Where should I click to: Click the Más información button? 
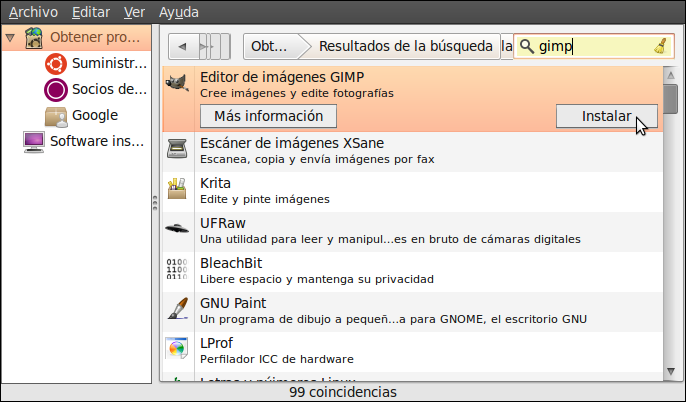click(x=268, y=116)
